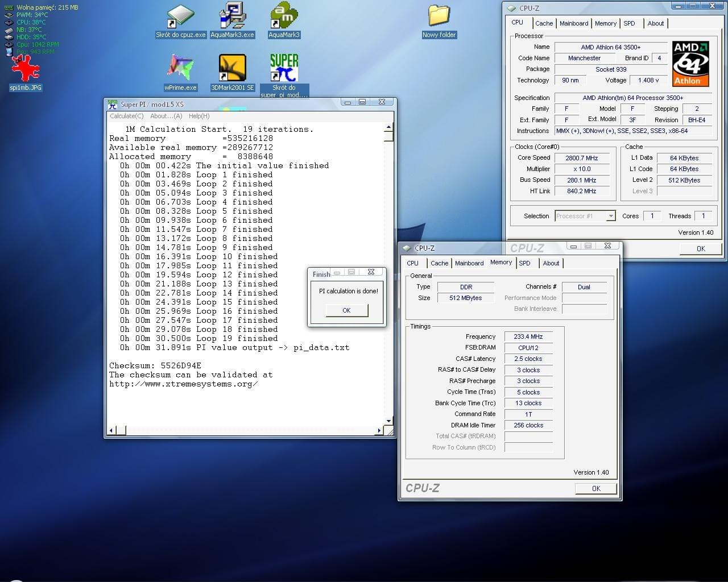Open the Nowy folder desktop folder
This screenshot has width=728, height=582.
tap(439, 21)
